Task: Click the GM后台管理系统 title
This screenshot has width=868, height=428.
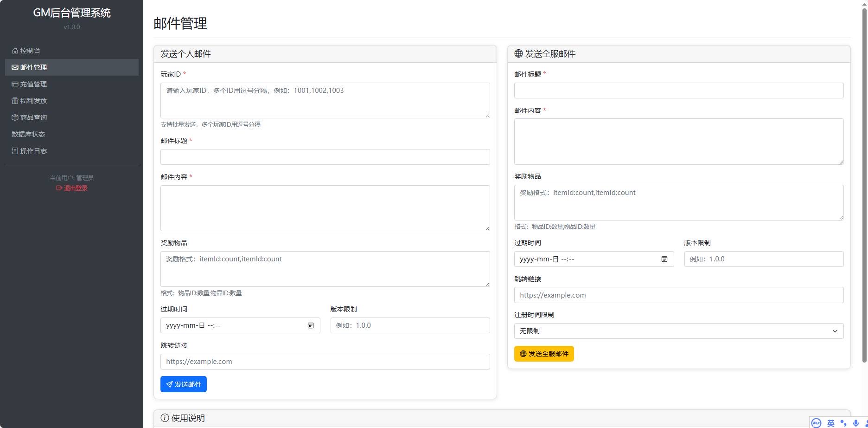Action: coord(72,13)
